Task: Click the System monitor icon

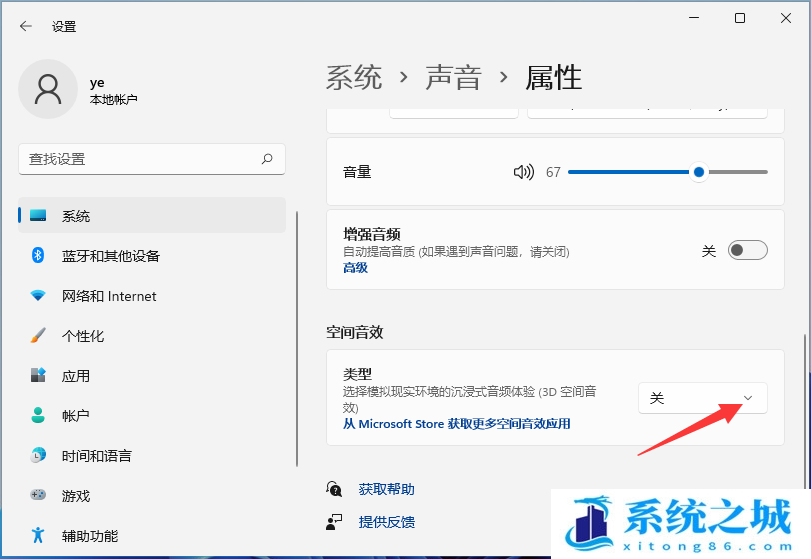Action: pyautogui.click(x=38, y=216)
